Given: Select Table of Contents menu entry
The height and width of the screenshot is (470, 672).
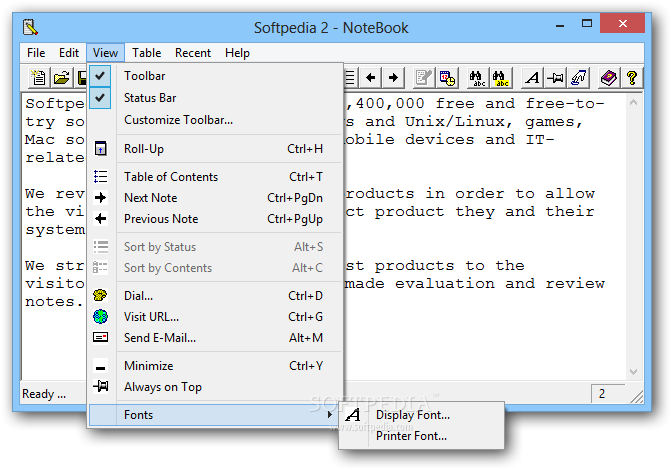Looking at the screenshot, I should coord(216,177).
